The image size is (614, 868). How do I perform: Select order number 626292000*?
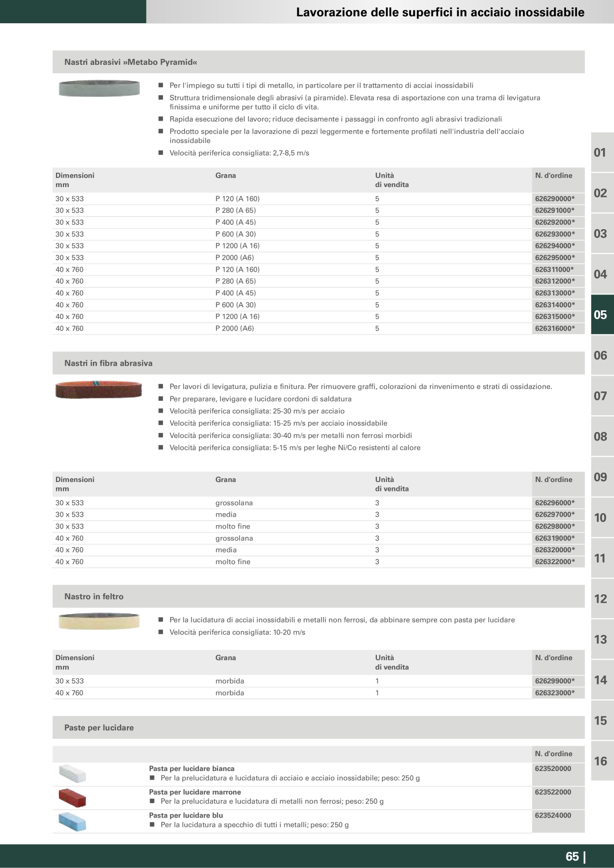pos(555,222)
